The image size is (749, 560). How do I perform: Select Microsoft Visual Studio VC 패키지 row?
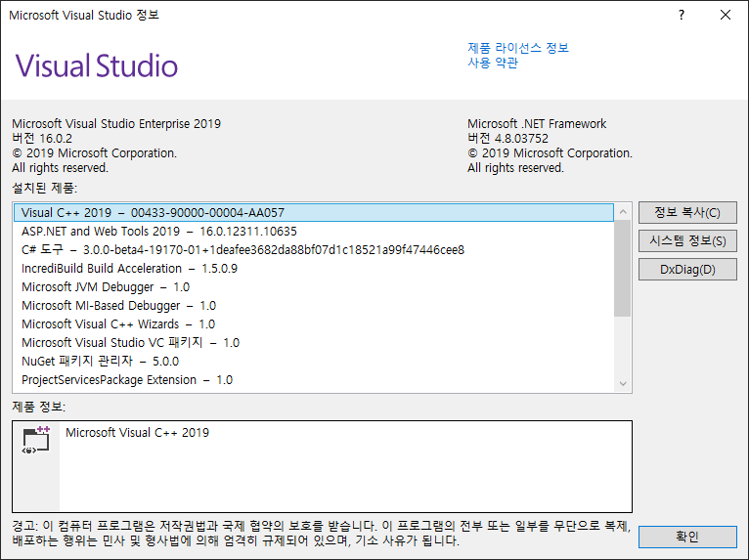314,343
